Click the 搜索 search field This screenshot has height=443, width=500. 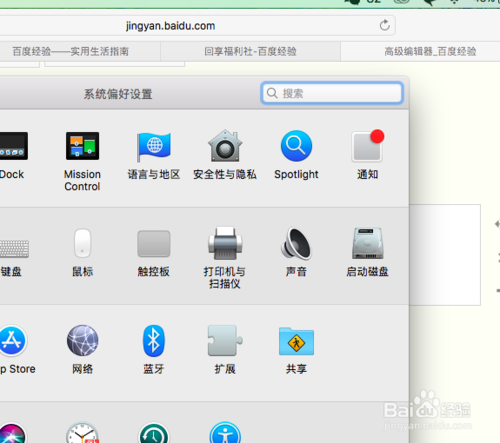[332, 93]
